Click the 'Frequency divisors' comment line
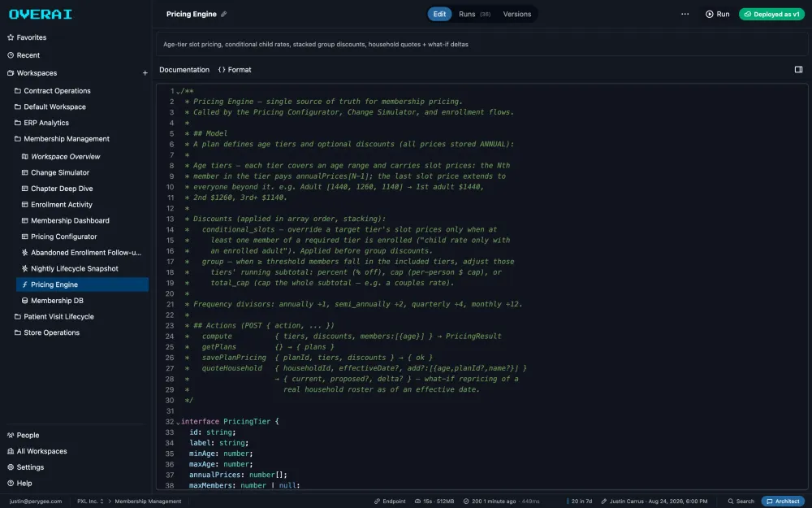Image resolution: width=812 pixels, height=508 pixels. [354, 304]
